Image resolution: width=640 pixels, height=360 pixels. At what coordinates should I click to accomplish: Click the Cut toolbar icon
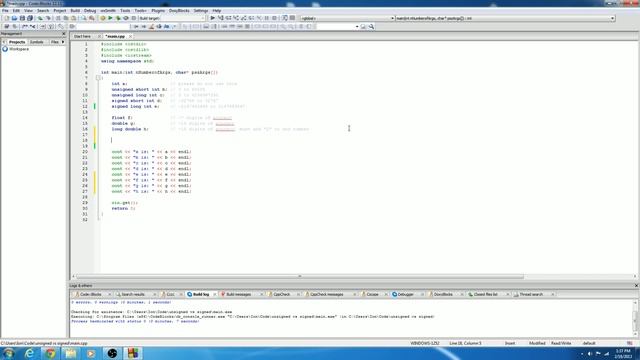(x=58, y=18)
